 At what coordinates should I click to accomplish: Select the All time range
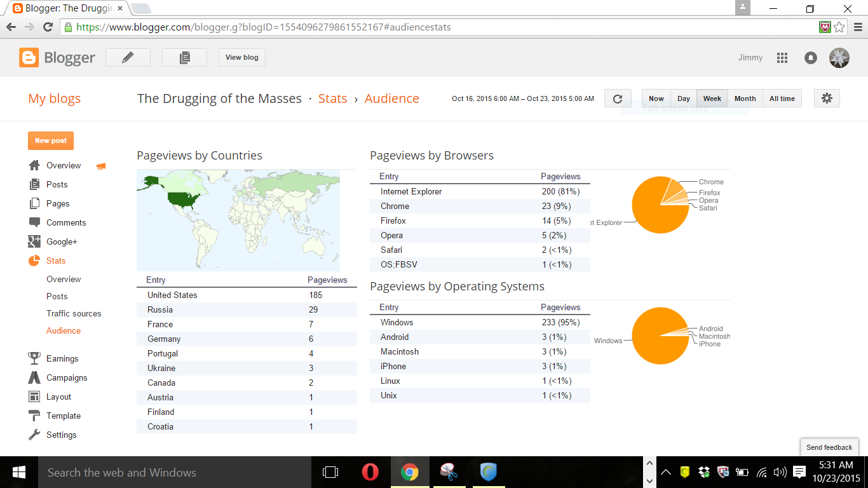pos(782,98)
